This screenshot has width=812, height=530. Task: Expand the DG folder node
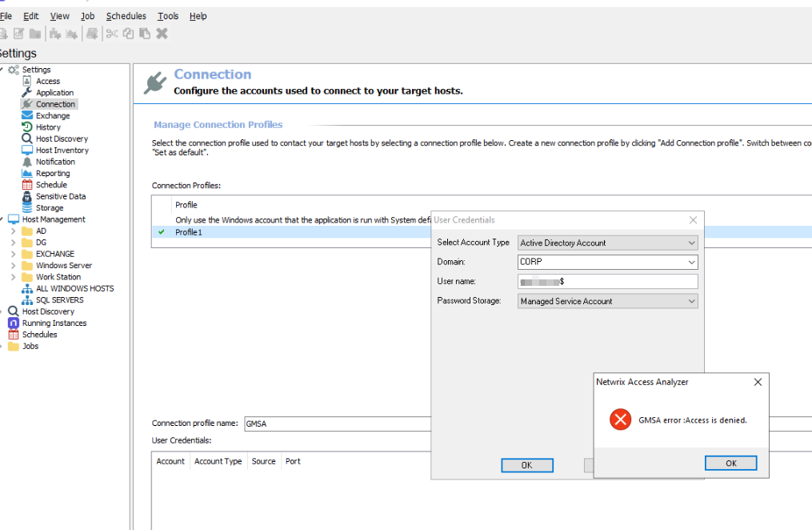click(14, 243)
